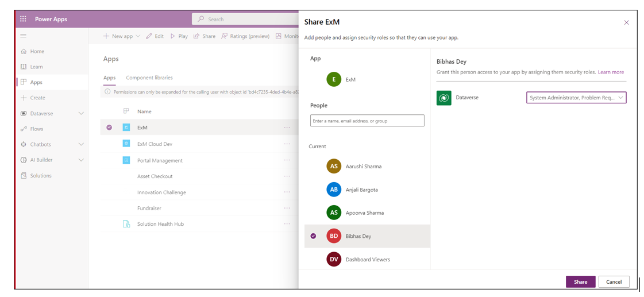The image size is (644, 297).
Task: Open more options for ExM row
Action: coord(287,128)
